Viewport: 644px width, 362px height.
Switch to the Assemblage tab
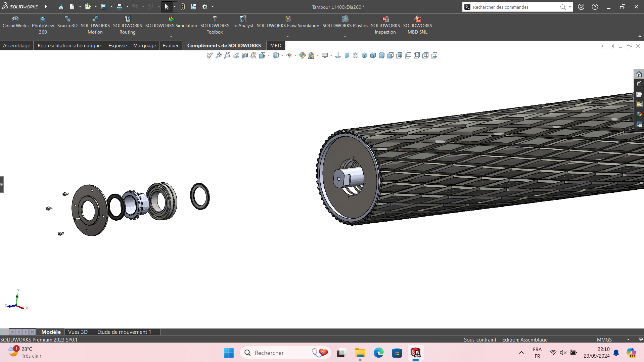16,46
